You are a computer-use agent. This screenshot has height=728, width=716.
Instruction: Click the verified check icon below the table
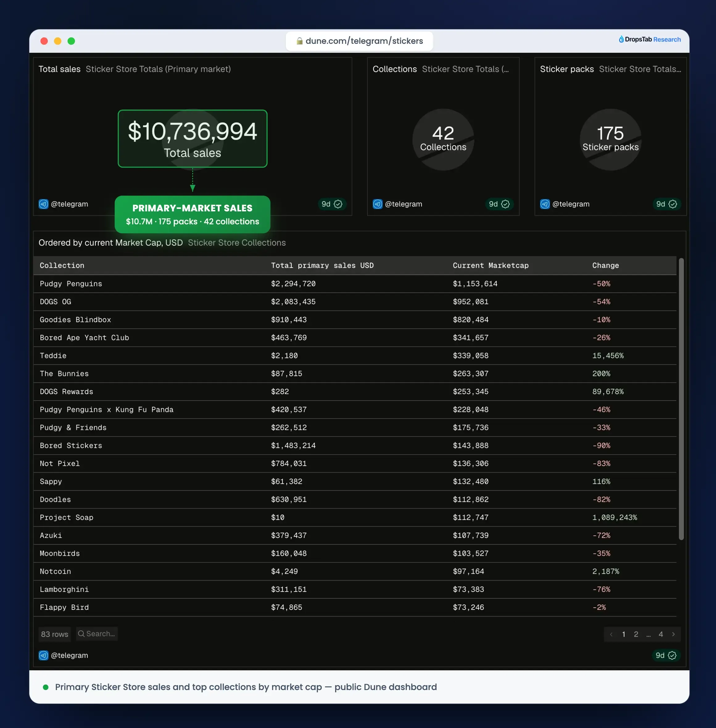click(672, 655)
